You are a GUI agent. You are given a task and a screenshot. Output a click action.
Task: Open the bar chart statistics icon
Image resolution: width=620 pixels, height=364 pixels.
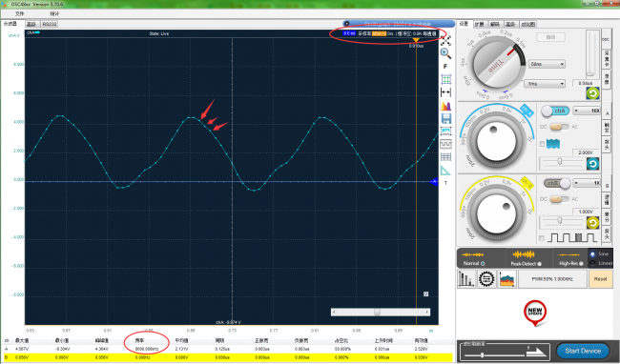click(466, 279)
